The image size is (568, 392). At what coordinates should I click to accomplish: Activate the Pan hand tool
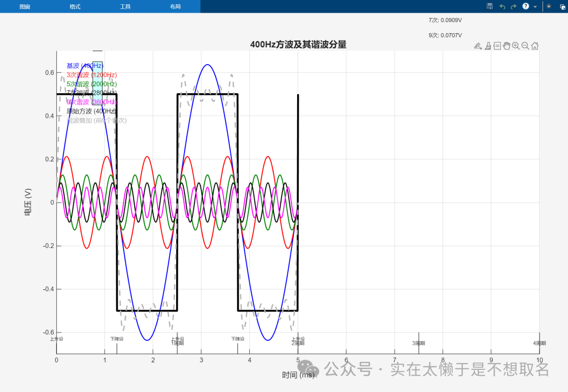pos(506,46)
